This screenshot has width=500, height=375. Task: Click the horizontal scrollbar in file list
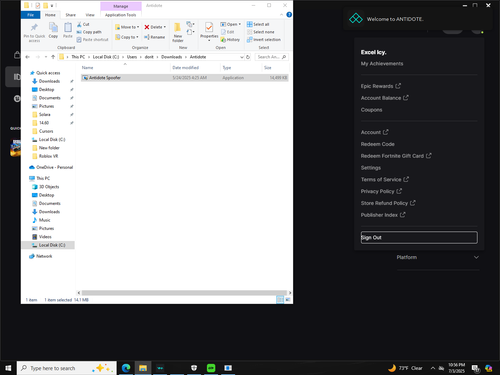click(x=184, y=293)
